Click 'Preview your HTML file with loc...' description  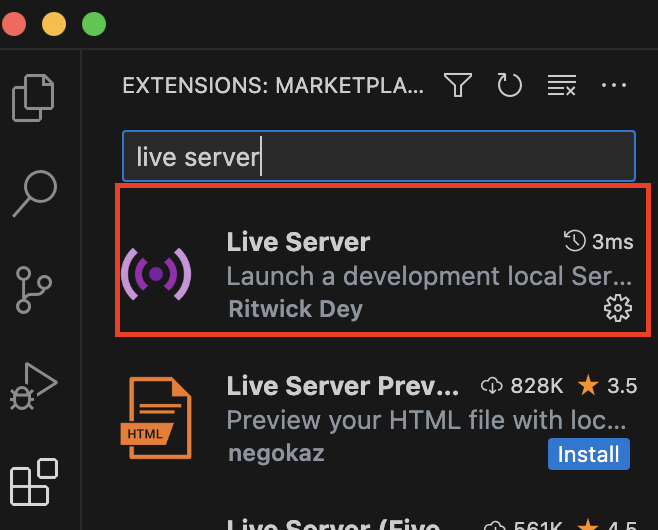point(426,420)
